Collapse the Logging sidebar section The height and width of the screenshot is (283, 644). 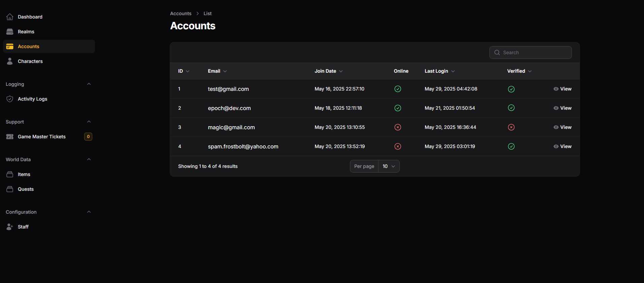(89, 84)
